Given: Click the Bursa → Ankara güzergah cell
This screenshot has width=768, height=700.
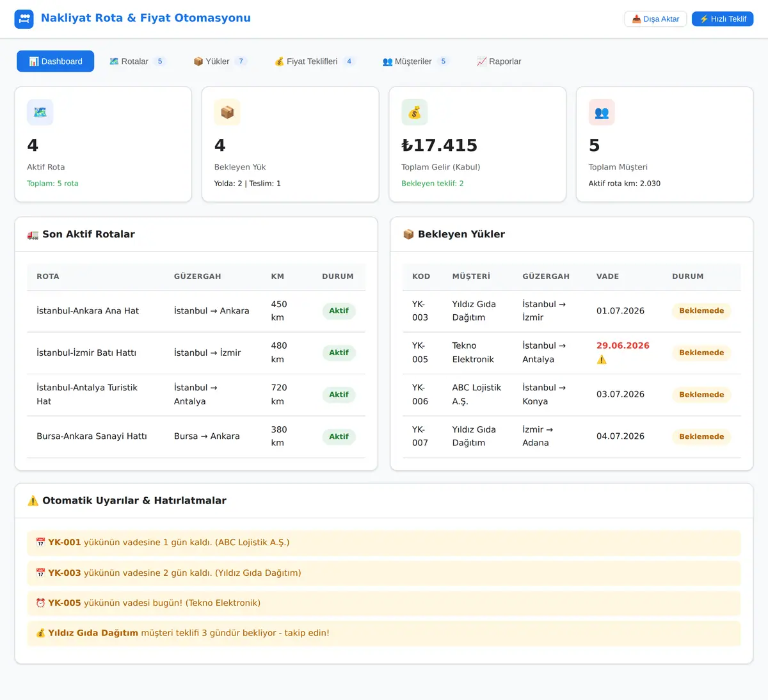Looking at the screenshot, I should coord(207,436).
